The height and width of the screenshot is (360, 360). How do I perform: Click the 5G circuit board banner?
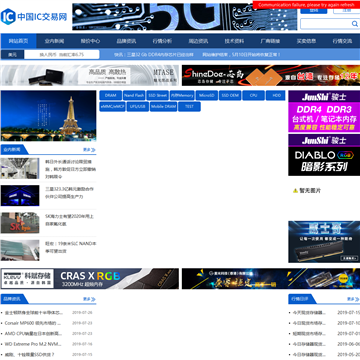(x=185, y=17)
